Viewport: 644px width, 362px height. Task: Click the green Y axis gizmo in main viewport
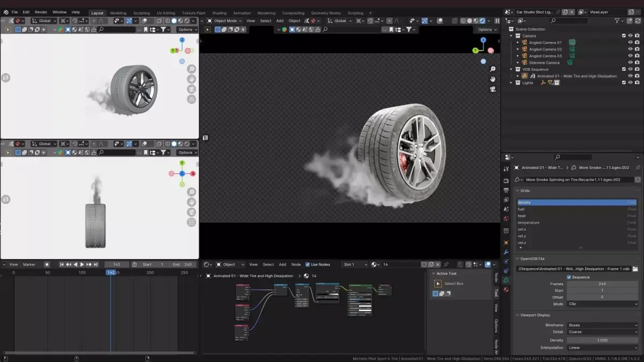(475, 50)
